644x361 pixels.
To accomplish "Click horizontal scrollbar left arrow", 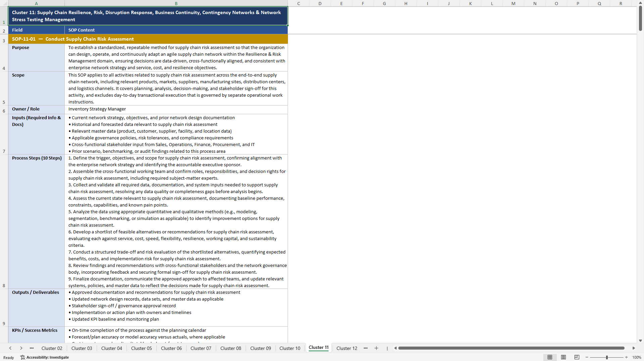I will pos(395,348).
